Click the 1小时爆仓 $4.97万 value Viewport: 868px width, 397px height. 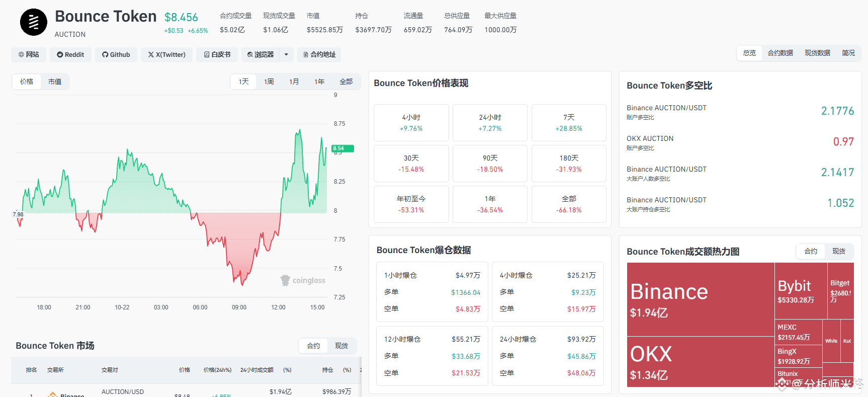point(468,275)
